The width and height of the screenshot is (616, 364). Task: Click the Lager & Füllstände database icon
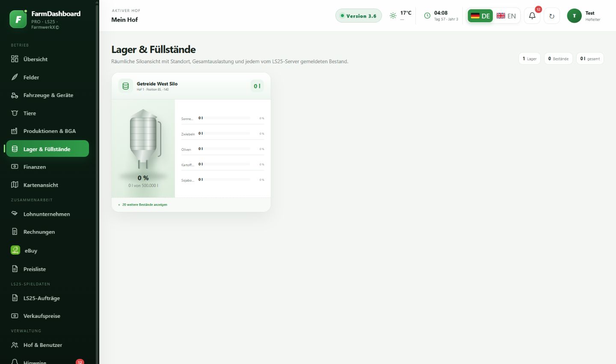point(15,149)
